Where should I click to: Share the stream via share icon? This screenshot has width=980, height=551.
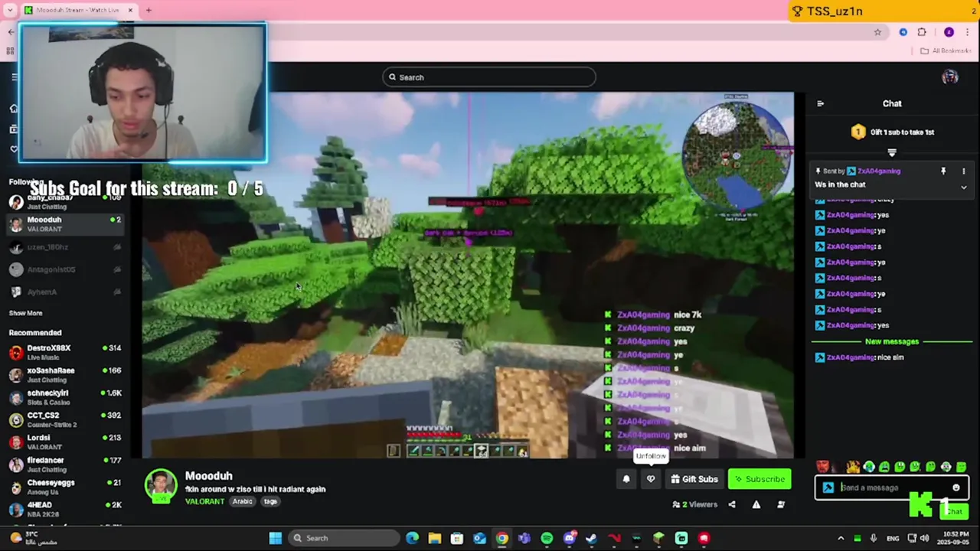point(732,504)
